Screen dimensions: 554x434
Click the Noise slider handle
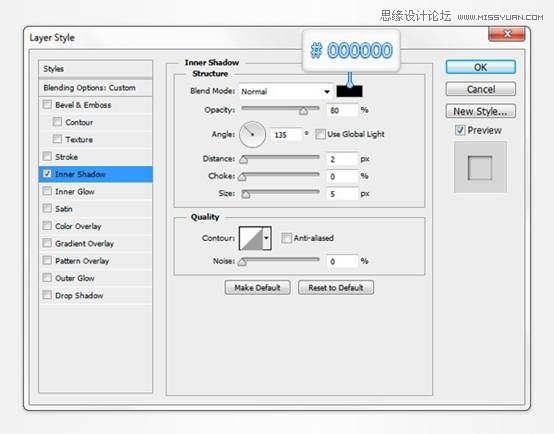(242, 262)
